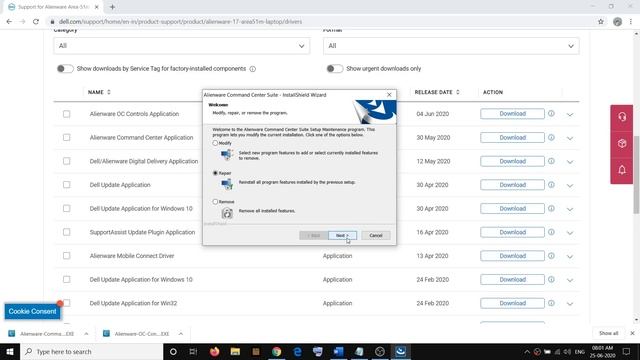This screenshot has height=360, width=640.
Task: Open menu for Alienware-Comma...EXE download
Action: pyautogui.click(x=86, y=333)
